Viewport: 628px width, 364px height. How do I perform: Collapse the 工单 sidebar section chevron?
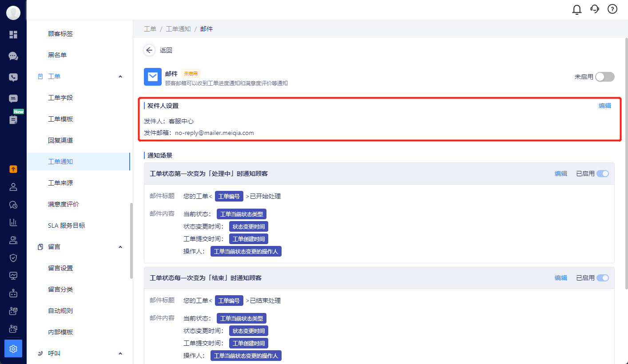[120, 76]
